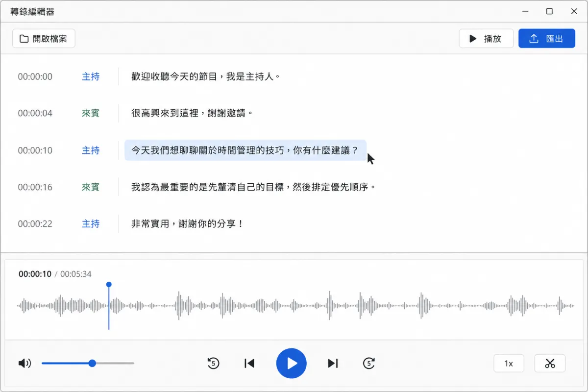Click 主持 speaker label at 00:00:00 row
The height and width of the screenshot is (392, 588).
pos(91,77)
